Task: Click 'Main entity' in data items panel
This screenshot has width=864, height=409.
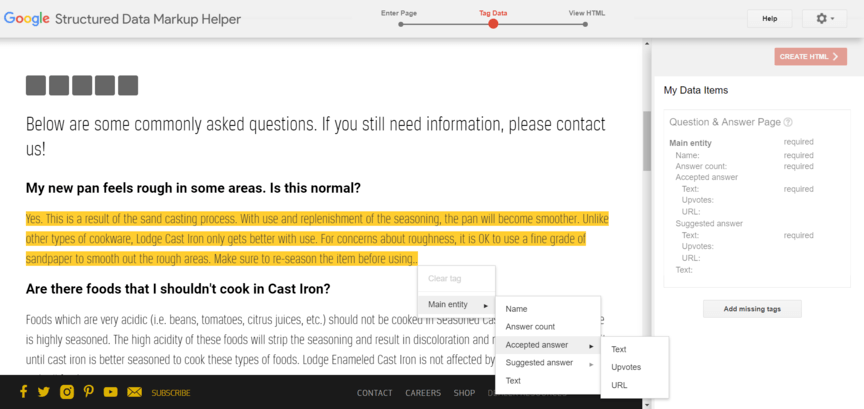Action: click(690, 143)
